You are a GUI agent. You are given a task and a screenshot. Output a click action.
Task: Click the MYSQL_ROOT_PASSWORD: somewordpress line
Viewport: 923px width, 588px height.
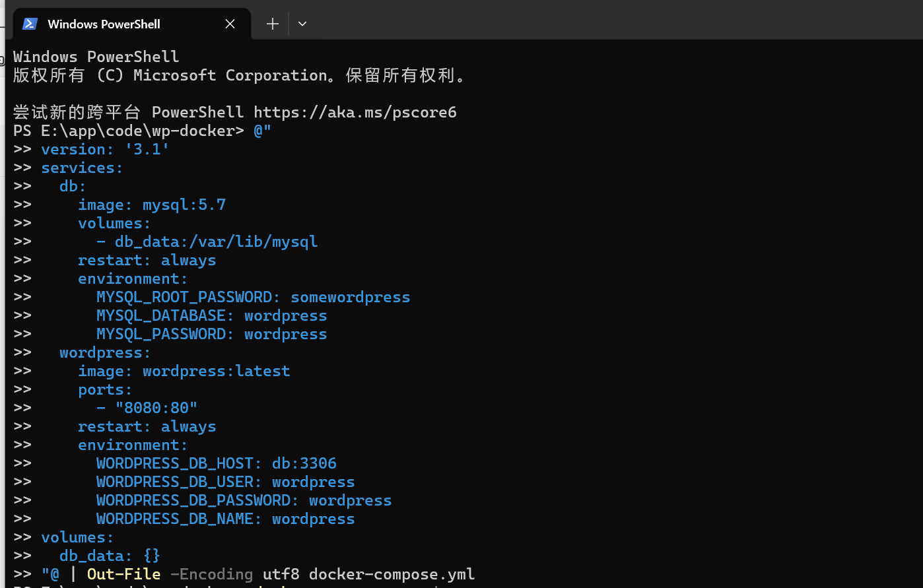[254, 297]
